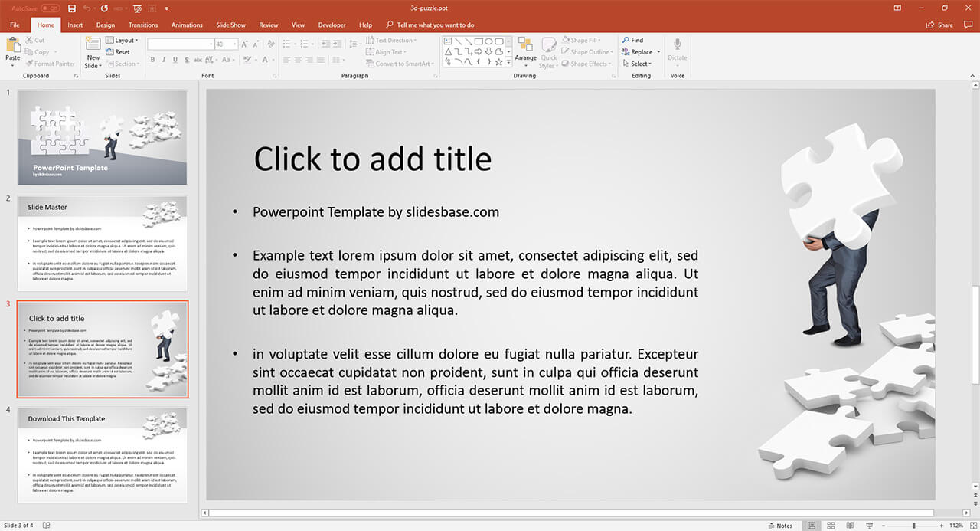The image size is (980, 531).
Task: Open the Transitions tab
Action: 143,25
